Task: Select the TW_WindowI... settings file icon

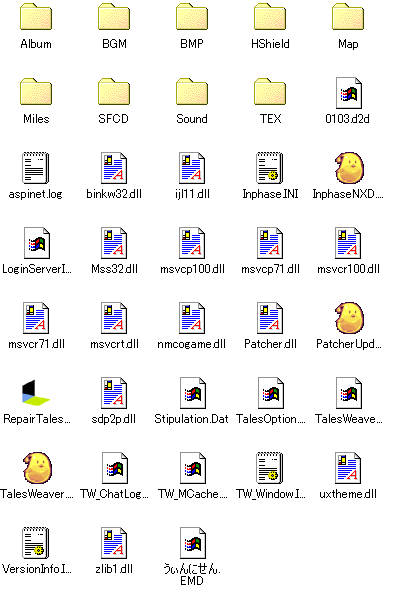Action: click(x=270, y=468)
